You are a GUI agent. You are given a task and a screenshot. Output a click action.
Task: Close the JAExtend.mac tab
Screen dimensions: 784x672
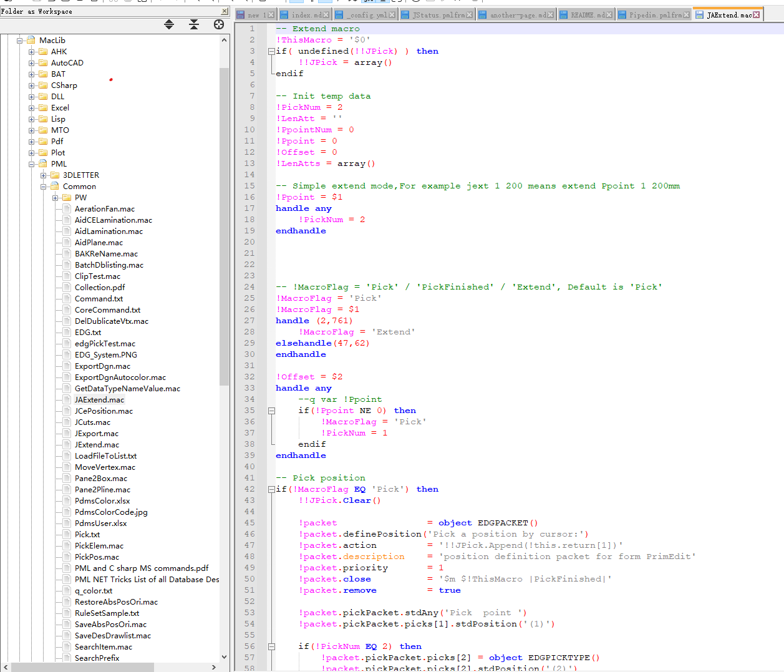757,15
